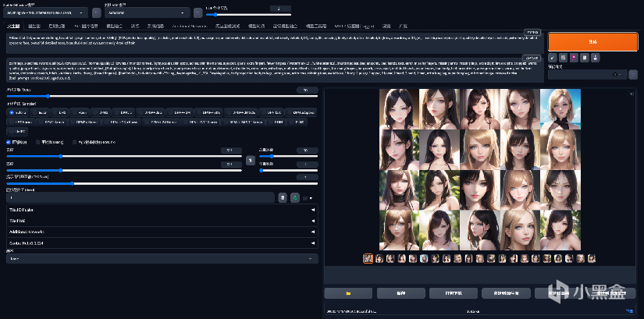Select the LMS sampler
The height and width of the screenshot is (319, 644).
59,112
